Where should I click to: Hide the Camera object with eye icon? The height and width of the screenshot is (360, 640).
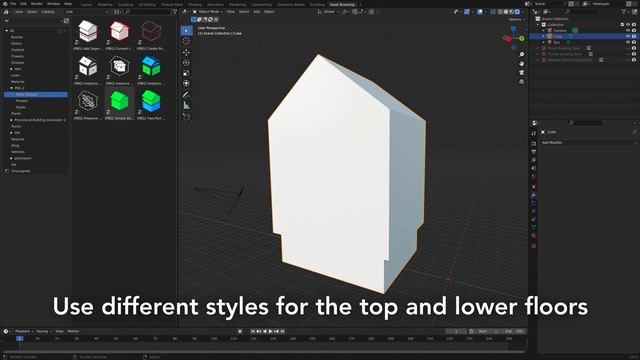click(628, 31)
